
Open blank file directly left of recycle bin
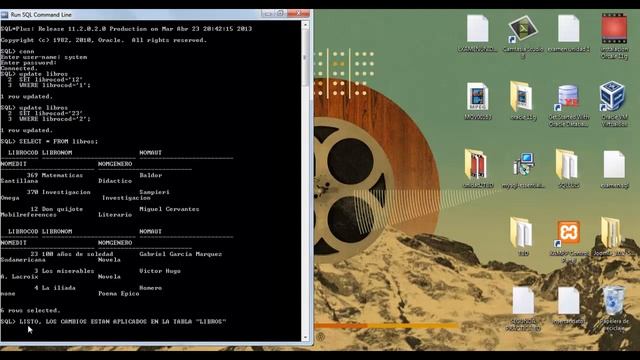(x=569, y=301)
